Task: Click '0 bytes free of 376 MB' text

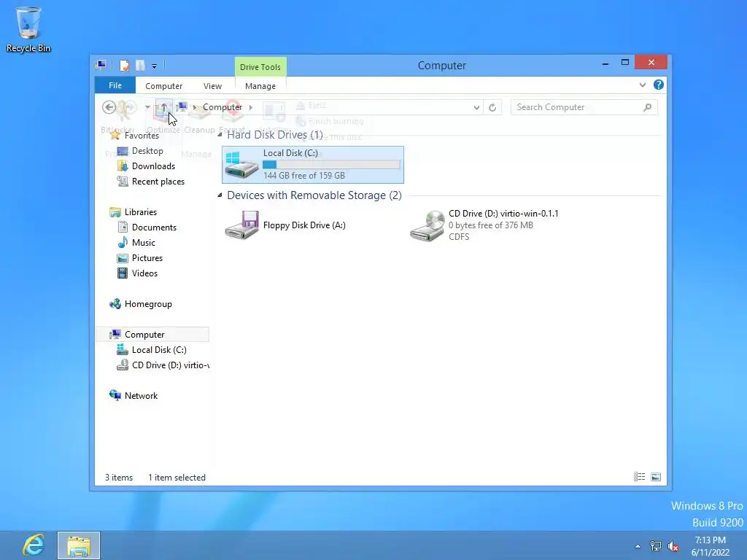Action: 491,225
